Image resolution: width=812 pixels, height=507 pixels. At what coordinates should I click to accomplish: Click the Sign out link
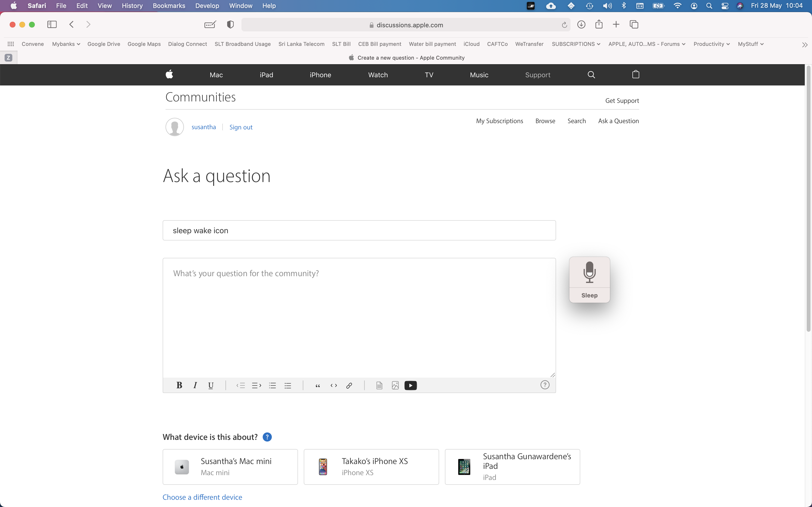[x=241, y=127]
